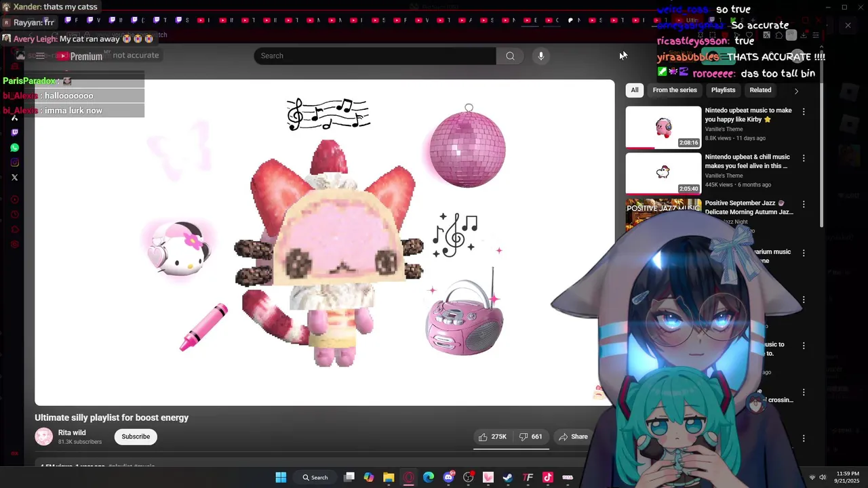Click the Opera GX taskbar icon
This screenshot has width=868, height=488.
(409, 477)
